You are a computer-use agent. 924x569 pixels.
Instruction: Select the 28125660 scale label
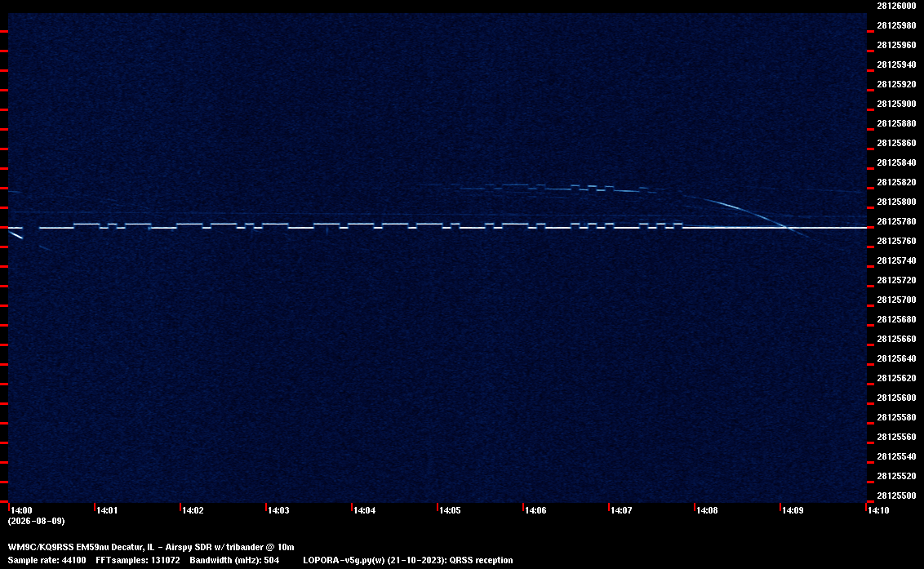pyautogui.click(x=896, y=339)
